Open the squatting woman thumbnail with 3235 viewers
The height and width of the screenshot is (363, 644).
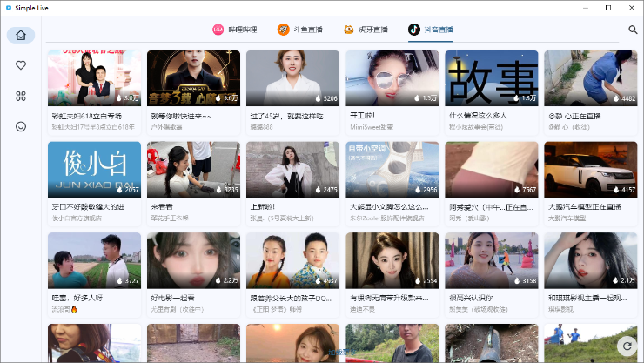coord(193,169)
